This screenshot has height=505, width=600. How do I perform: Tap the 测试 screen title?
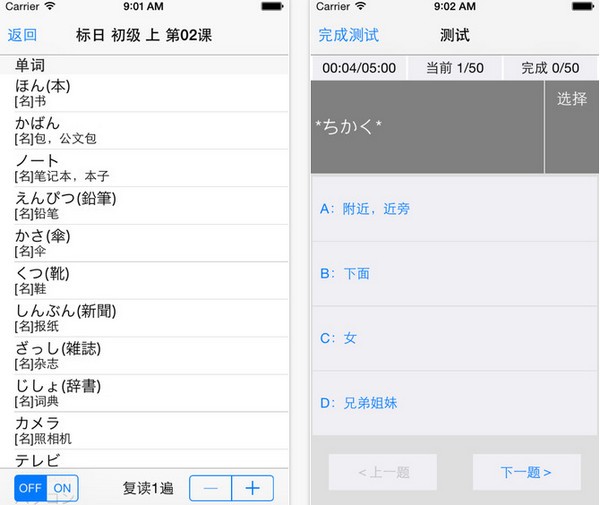(455, 35)
